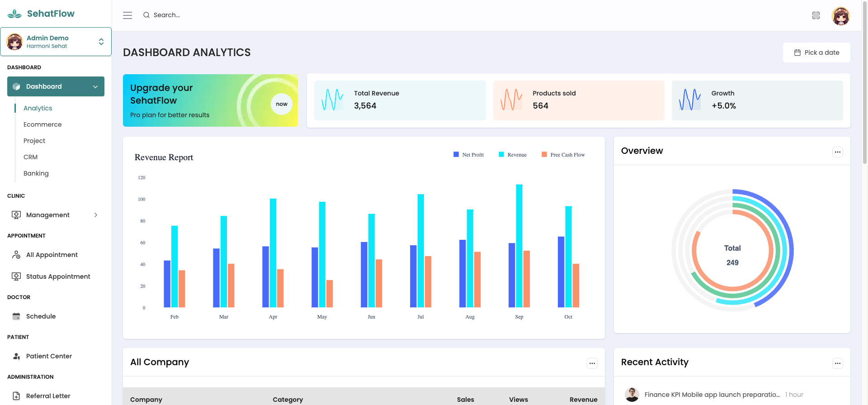Click the theme toggle icon in header
Viewport: 868px width, 405px height.
(816, 15)
